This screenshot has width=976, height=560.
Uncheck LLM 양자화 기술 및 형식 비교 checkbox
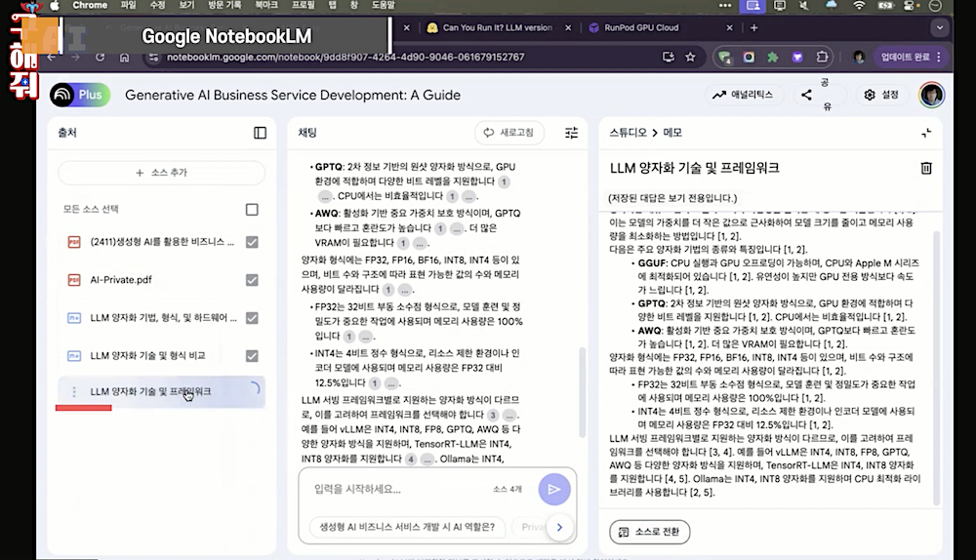click(x=252, y=356)
